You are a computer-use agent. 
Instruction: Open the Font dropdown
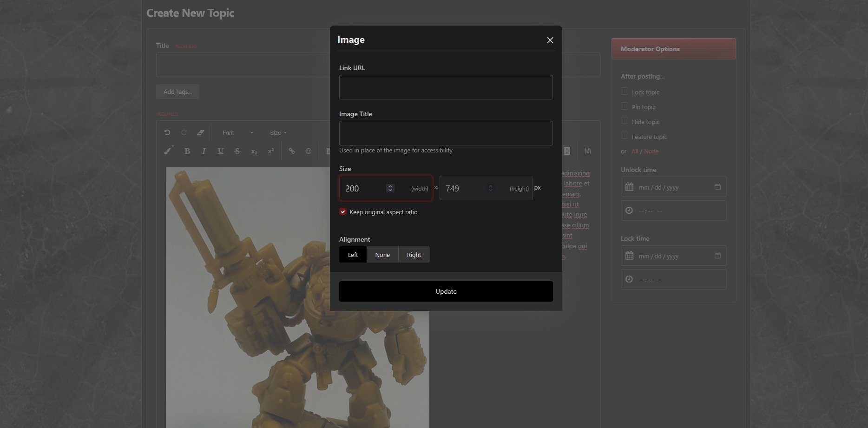[237, 133]
